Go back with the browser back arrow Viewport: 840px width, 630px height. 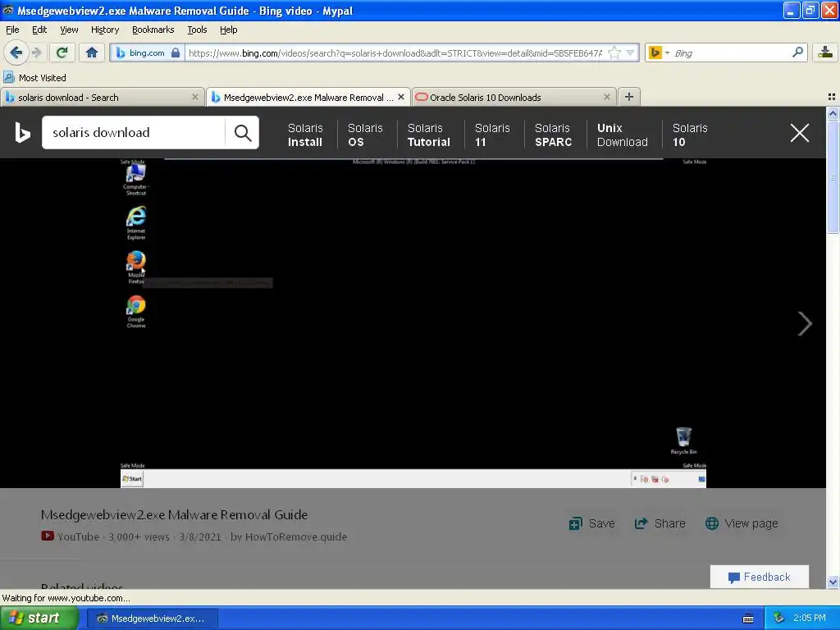tap(16, 52)
